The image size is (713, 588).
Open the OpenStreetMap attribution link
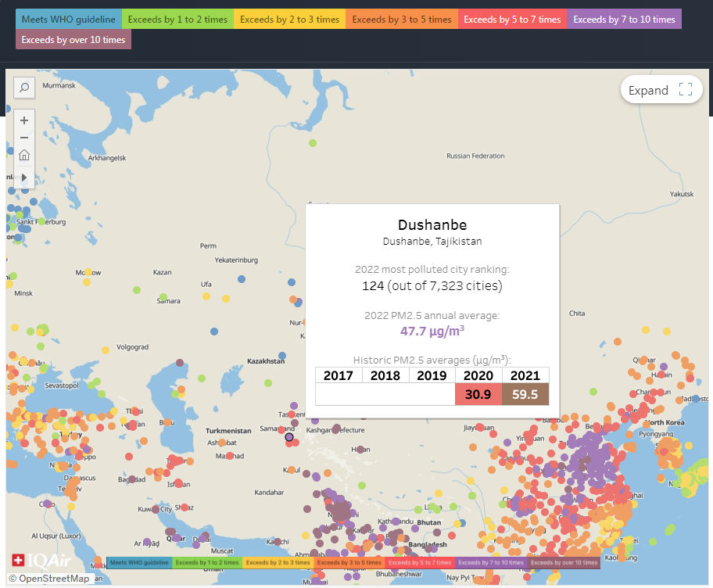coord(51,579)
